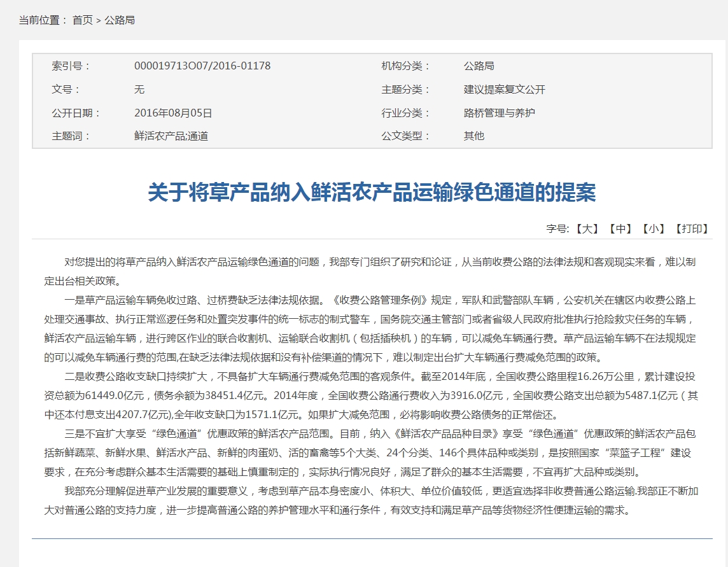Click the blue article title heading
Viewport: 728px width, 567px height.
tap(372, 192)
